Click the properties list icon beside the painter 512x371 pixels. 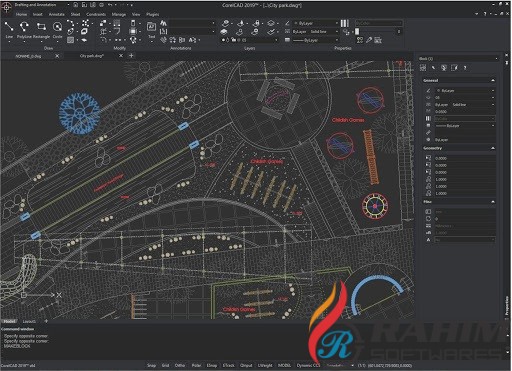(x=378, y=40)
